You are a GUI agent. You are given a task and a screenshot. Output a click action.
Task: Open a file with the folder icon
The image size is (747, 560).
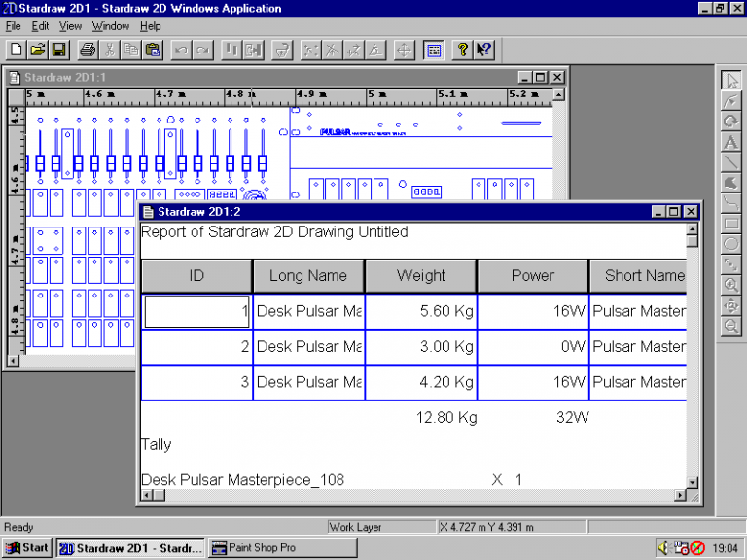click(38, 49)
